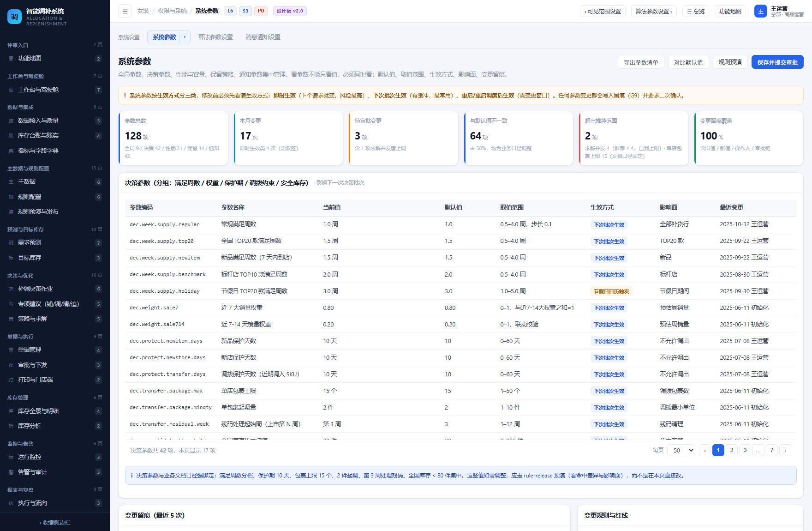Click the 节假日日历触发 status badge

[x=611, y=291]
